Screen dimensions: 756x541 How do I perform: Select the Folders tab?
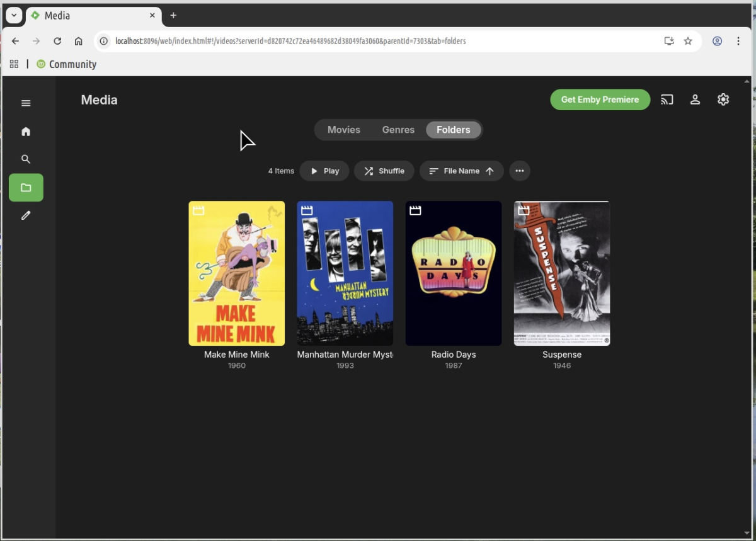tap(454, 130)
